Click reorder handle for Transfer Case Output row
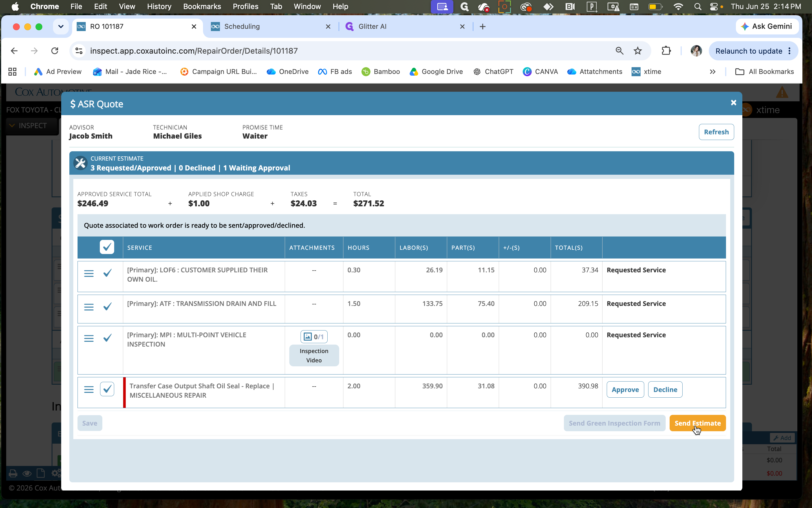The image size is (812, 508). (x=89, y=389)
